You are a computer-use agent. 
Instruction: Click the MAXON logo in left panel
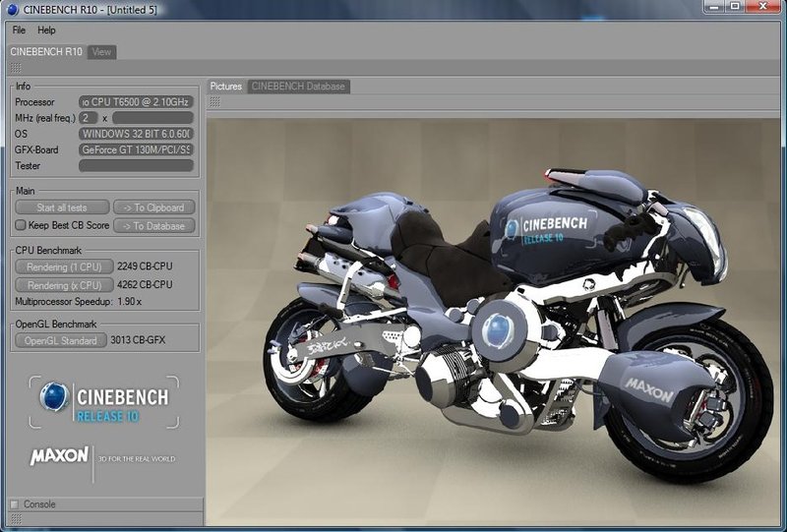59,455
